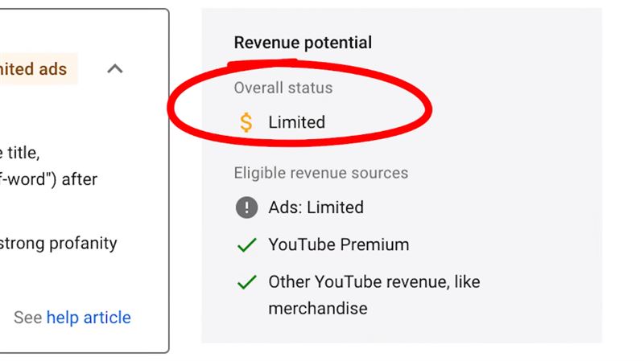Open the help article link
Viewport: 644px width, 361px height.
point(89,318)
